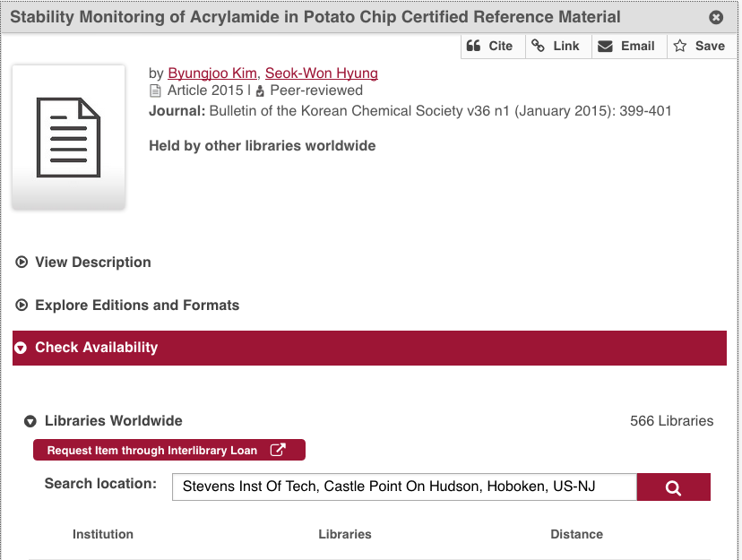Close the article detail panel
This screenshot has height=560, width=742.
coord(716,18)
